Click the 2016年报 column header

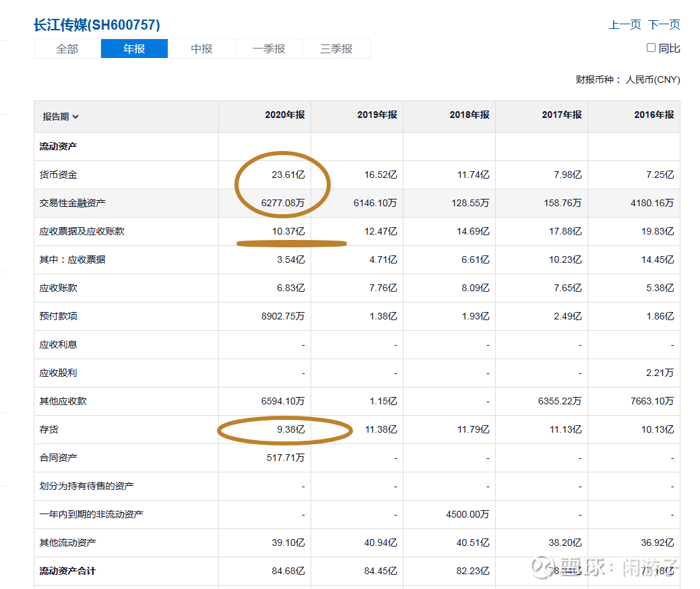[x=654, y=115]
